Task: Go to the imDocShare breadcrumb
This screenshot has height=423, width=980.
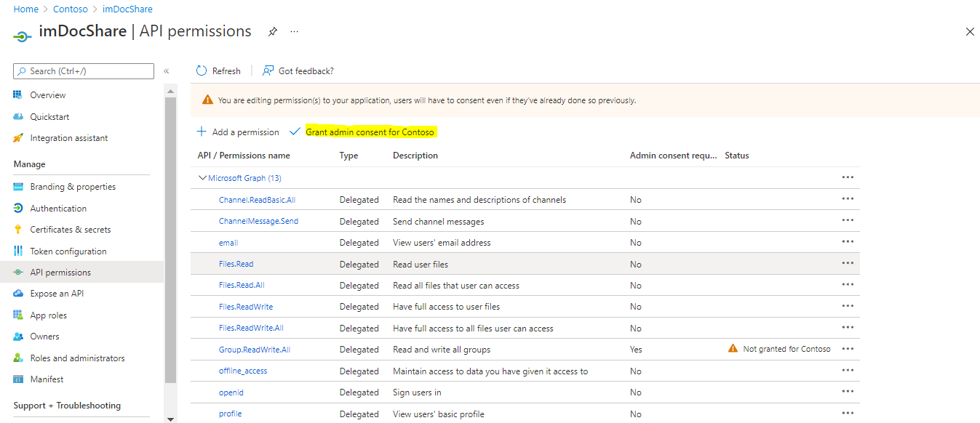Action: pos(127,9)
